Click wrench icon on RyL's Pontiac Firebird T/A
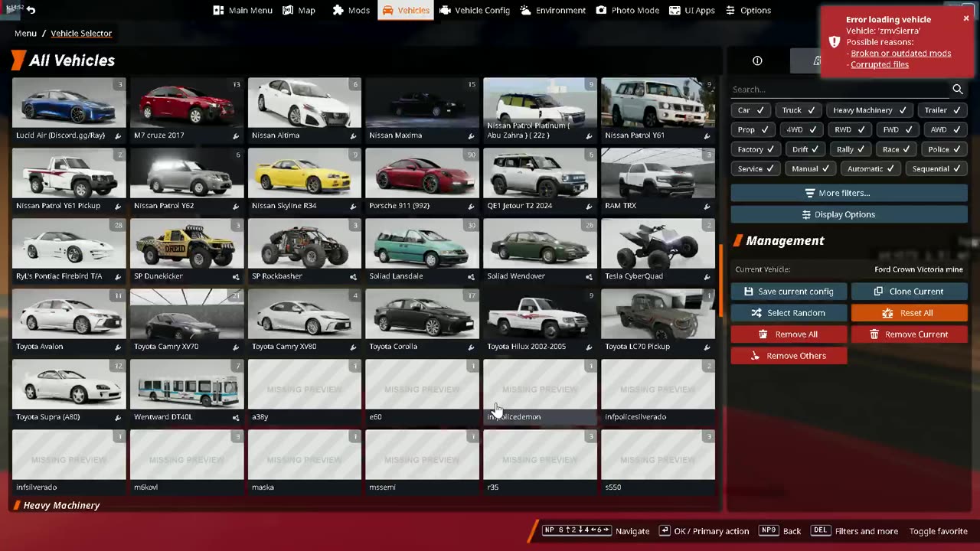The width and height of the screenshot is (980, 551). tap(118, 276)
